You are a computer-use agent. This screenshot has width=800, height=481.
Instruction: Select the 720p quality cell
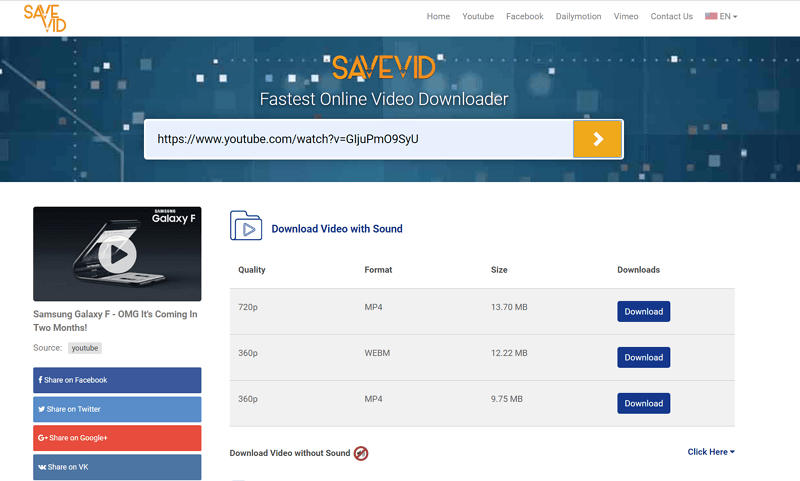(x=248, y=307)
